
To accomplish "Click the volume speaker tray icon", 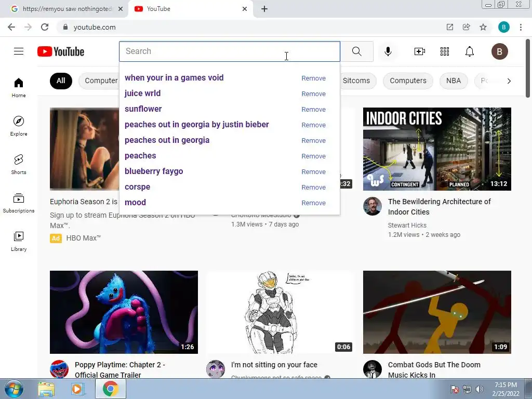I will 480,389.
